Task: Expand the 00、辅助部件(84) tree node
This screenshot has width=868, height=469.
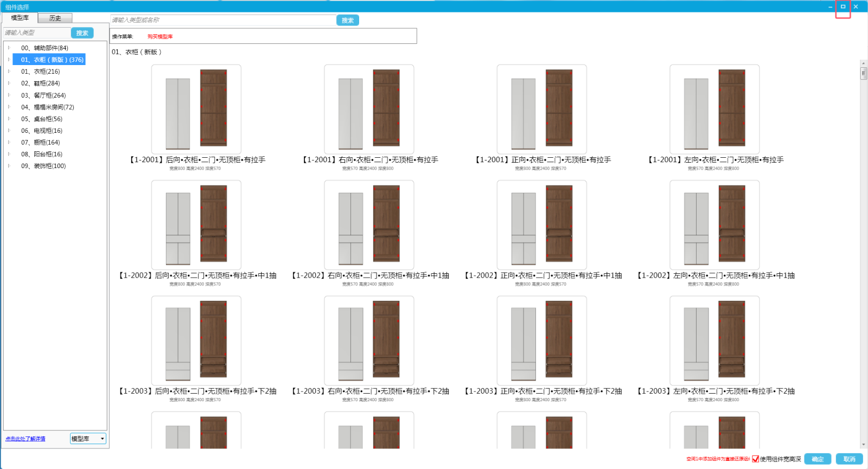Action: tap(9, 48)
